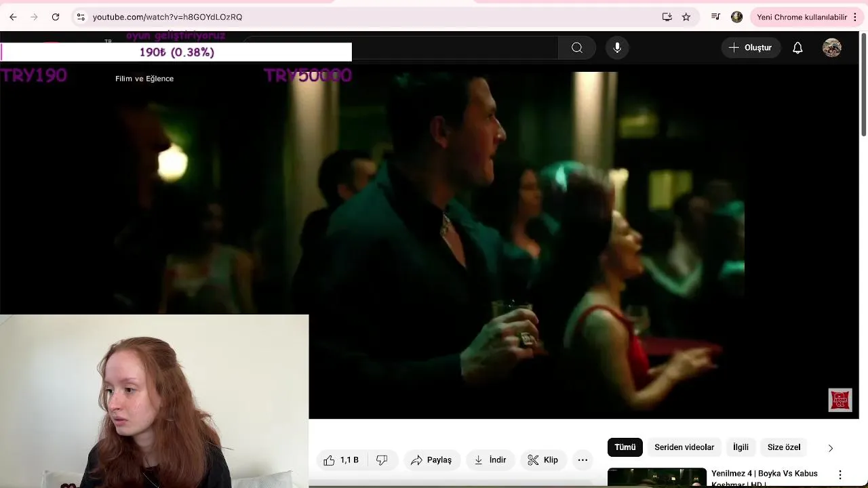Dislike the video with thumbs down
Image resolution: width=868 pixels, height=488 pixels.
coord(382,460)
